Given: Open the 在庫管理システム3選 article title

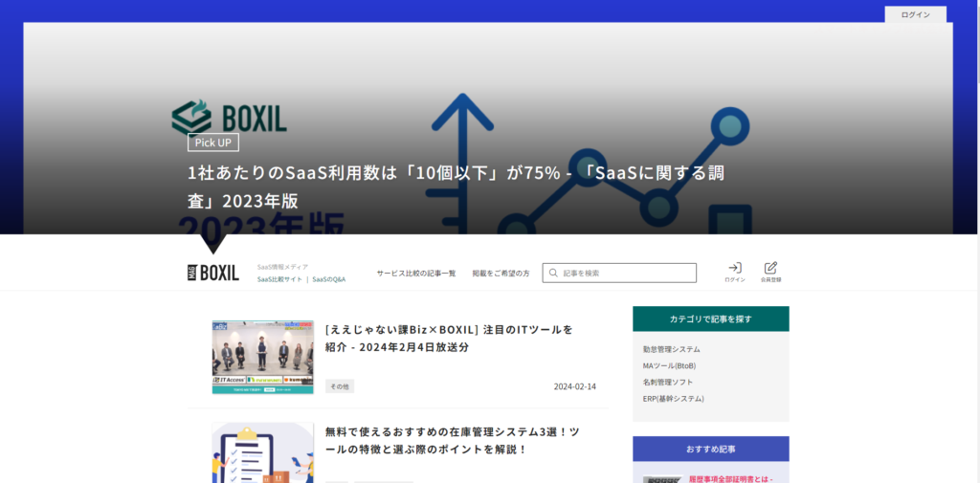Looking at the screenshot, I should pos(452,440).
